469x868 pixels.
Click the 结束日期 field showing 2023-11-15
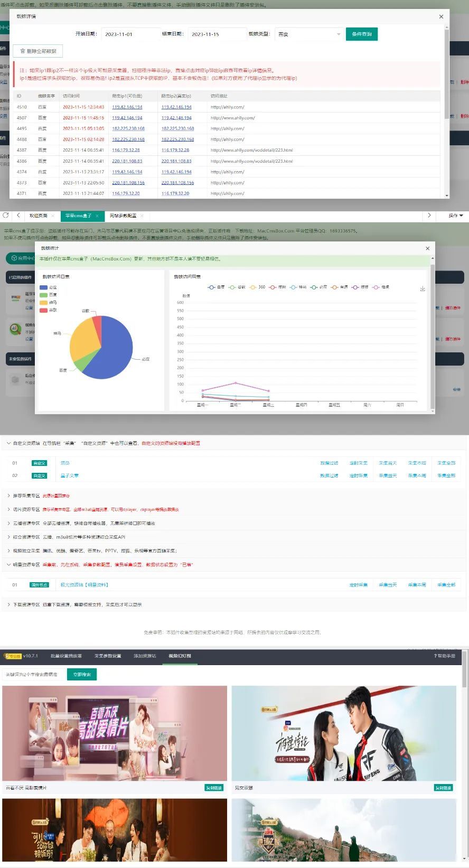tap(217, 34)
